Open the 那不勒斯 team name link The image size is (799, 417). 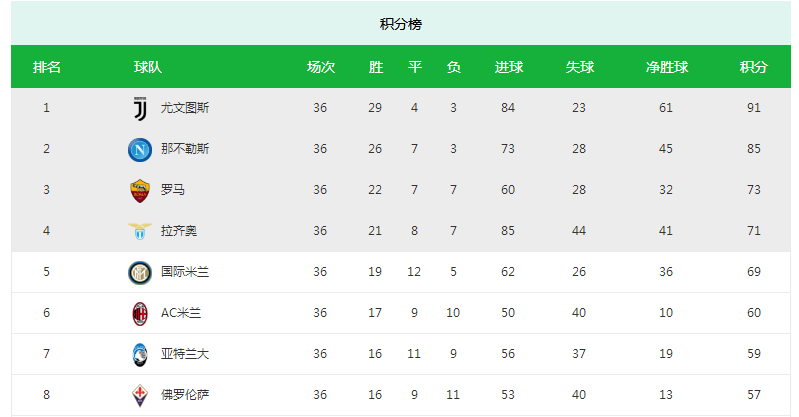coord(185,149)
